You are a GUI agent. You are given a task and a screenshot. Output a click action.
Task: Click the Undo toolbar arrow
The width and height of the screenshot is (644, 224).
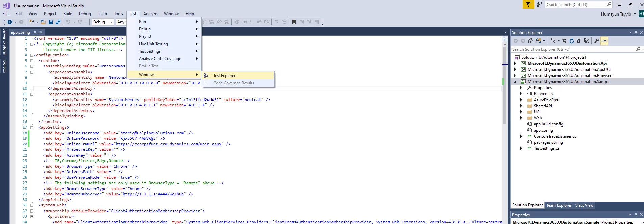[x=68, y=22]
